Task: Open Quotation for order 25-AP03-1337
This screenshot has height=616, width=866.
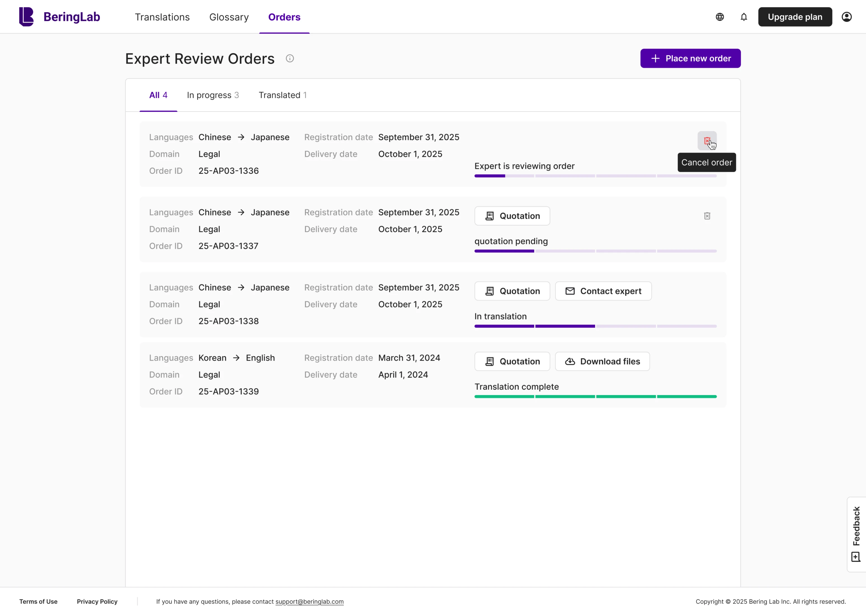Action: [512, 215]
